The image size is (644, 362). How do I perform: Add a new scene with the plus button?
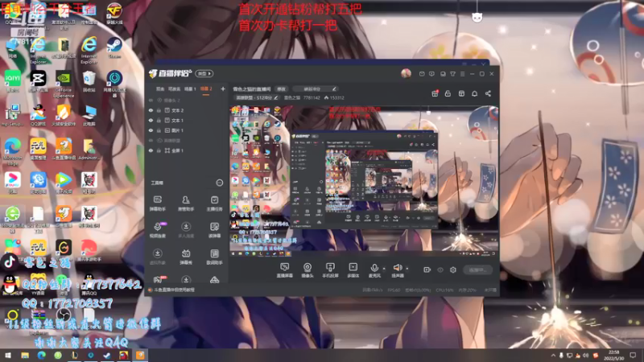pos(223,88)
